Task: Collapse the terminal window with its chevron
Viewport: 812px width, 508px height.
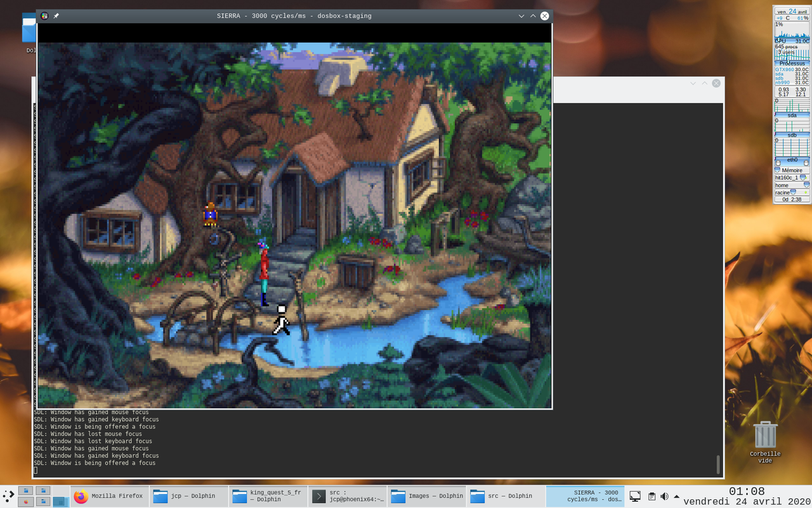Action: (x=692, y=83)
